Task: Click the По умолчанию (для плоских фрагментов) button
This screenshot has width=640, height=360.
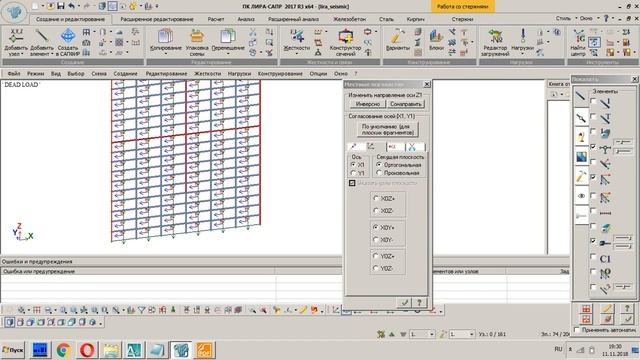Action: click(x=388, y=129)
